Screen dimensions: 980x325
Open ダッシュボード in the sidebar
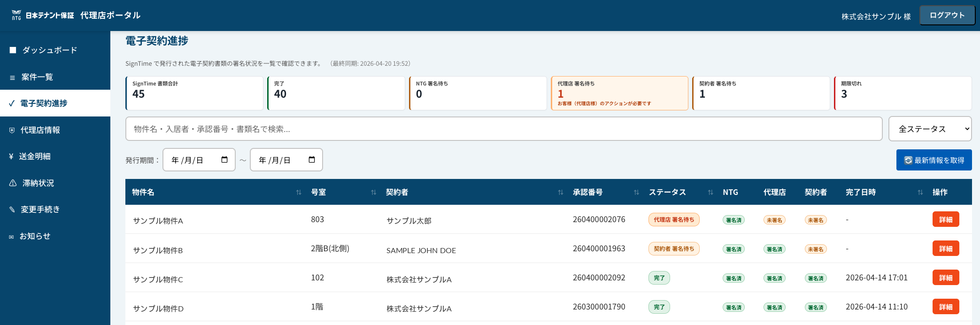pyautogui.click(x=55, y=50)
